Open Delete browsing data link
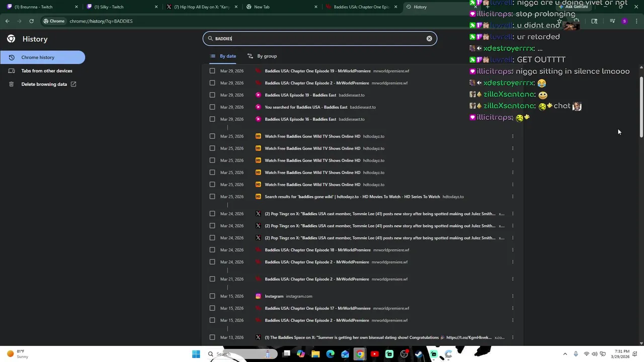The height and width of the screenshot is (362, 644). pos(44,84)
